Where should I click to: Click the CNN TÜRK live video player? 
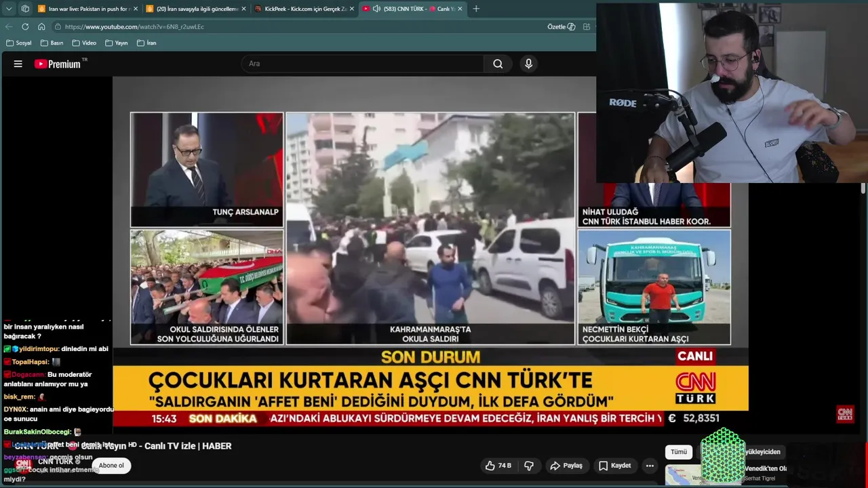pos(431,251)
